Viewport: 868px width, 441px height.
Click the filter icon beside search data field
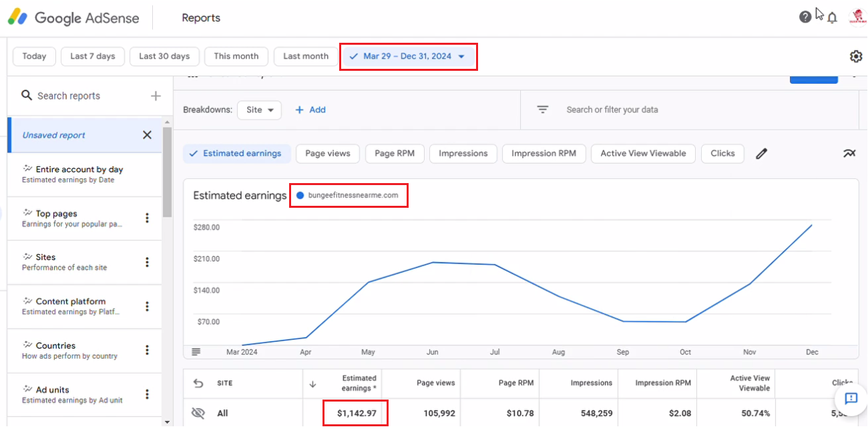[543, 110]
